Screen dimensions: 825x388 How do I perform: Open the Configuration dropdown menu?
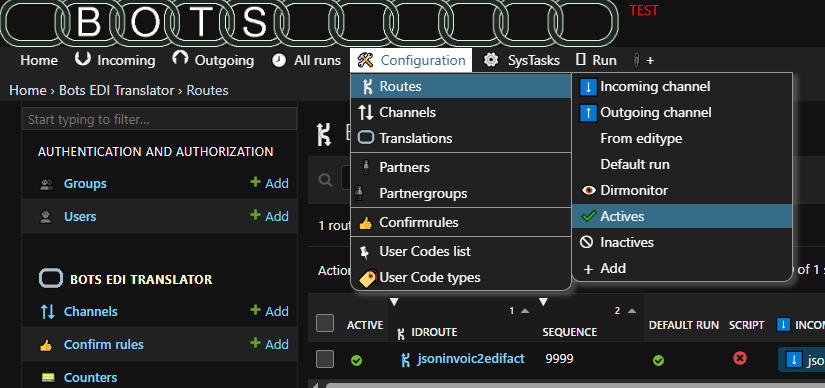point(411,61)
